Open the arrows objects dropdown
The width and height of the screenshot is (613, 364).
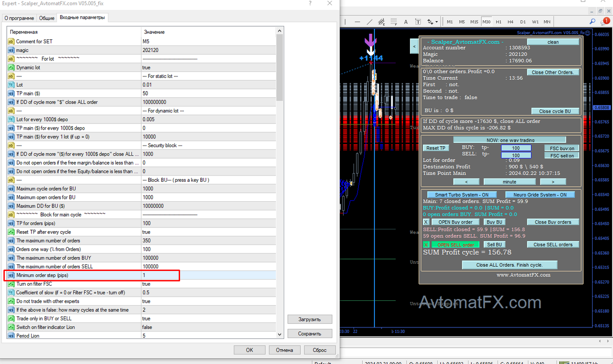coord(432,22)
